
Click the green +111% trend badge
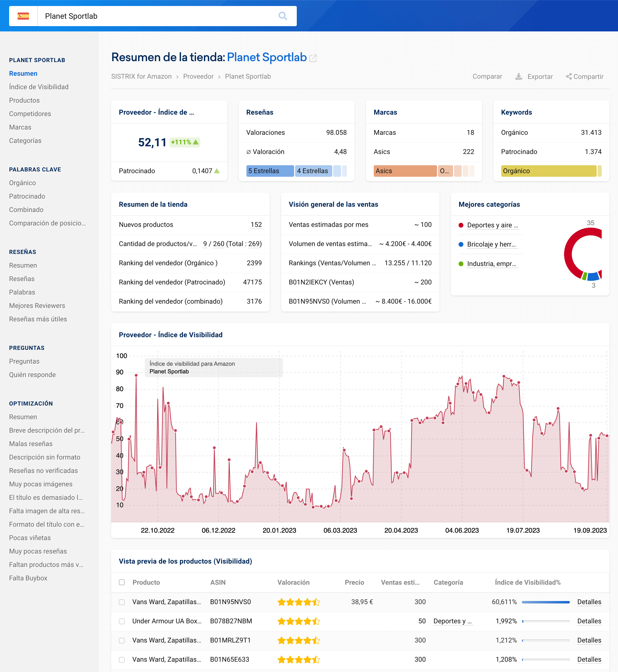click(184, 142)
